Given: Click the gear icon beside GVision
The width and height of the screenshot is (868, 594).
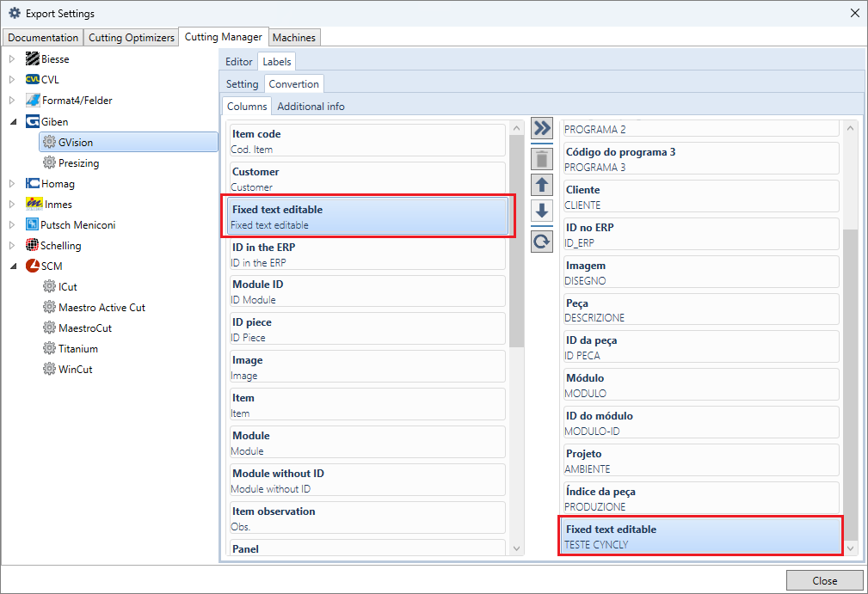Looking at the screenshot, I should (49, 142).
